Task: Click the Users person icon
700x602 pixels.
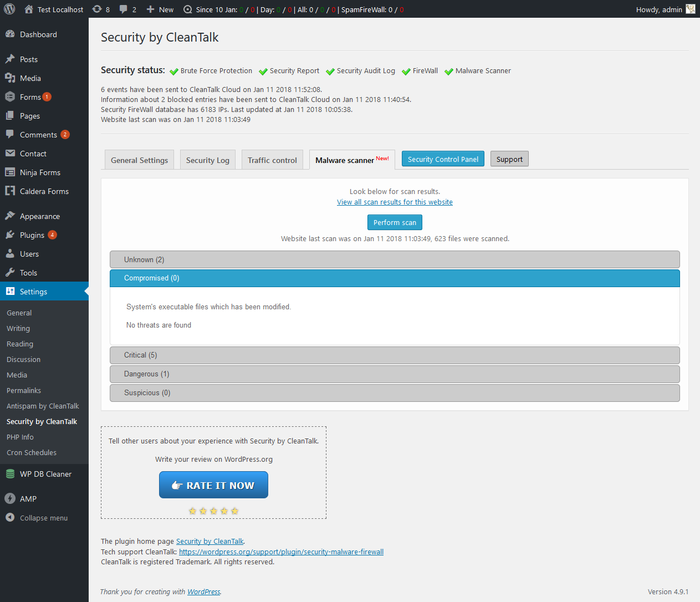Action: [10, 254]
